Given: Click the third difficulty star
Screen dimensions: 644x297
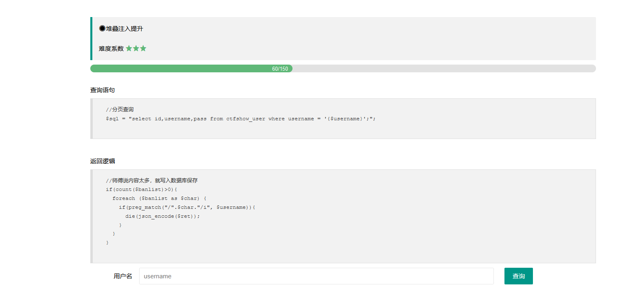Looking at the screenshot, I should click(143, 48).
